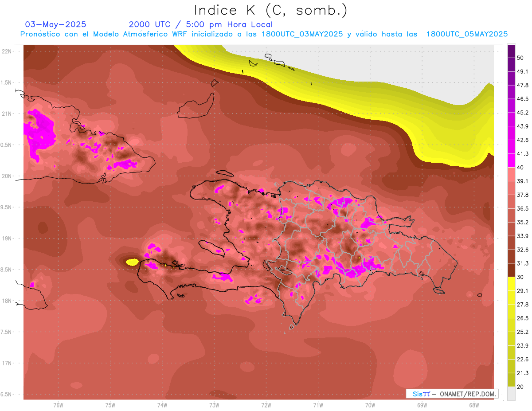The width and height of the screenshot is (532, 411).
Task: Click the colorbar label 33.9
Action: click(x=523, y=236)
